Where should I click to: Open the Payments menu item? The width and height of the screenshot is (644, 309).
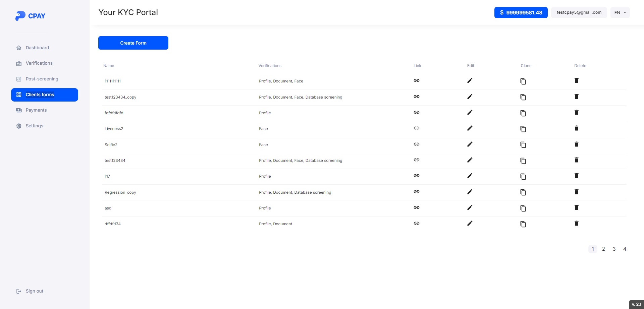[36, 110]
